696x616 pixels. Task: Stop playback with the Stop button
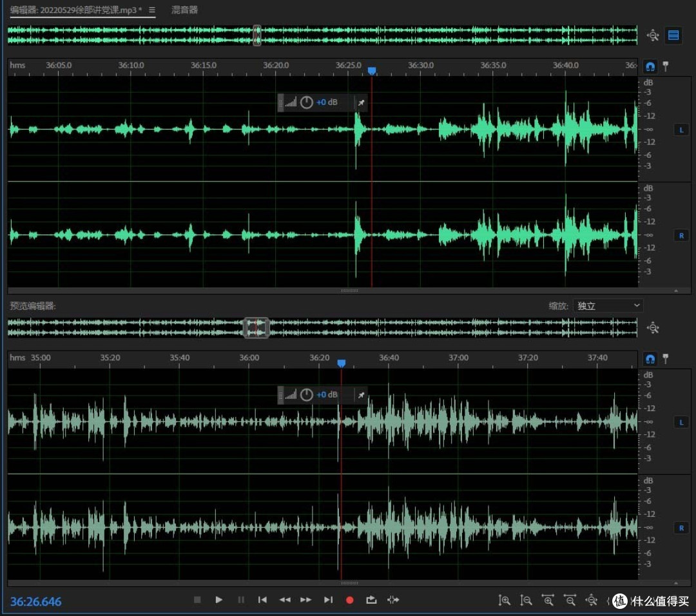point(198,600)
